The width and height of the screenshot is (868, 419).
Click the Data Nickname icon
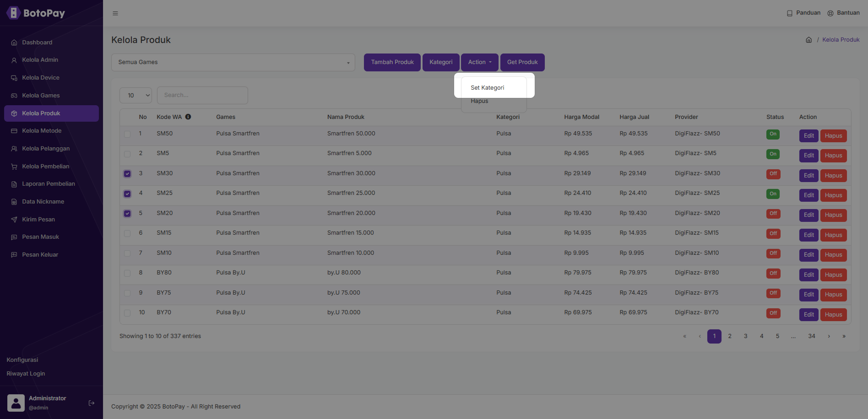tap(14, 202)
